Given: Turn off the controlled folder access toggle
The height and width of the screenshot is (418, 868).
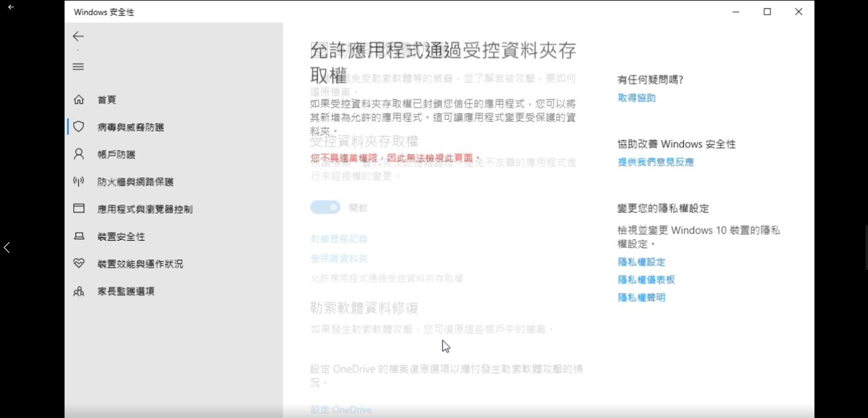Looking at the screenshot, I should [325, 207].
